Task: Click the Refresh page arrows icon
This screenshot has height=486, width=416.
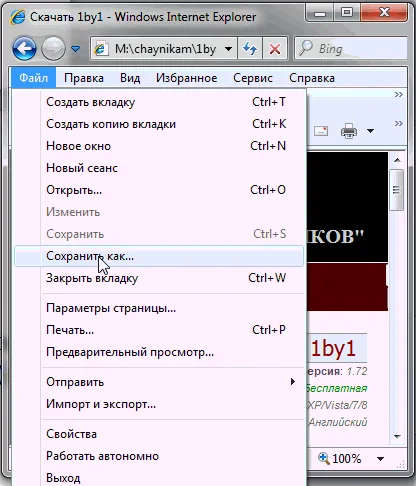Action: [250, 49]
